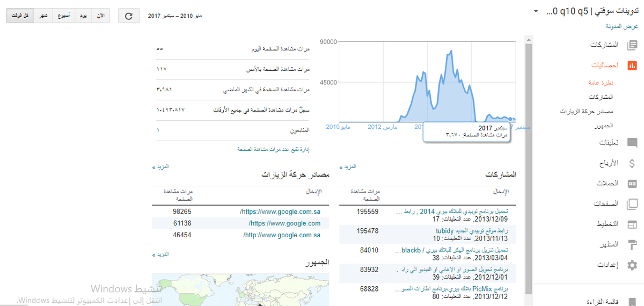Viewport: 644px width, 306px height.
Task: Select نظرة عامة stats submenu item
Action: click(x=601, y=83)
